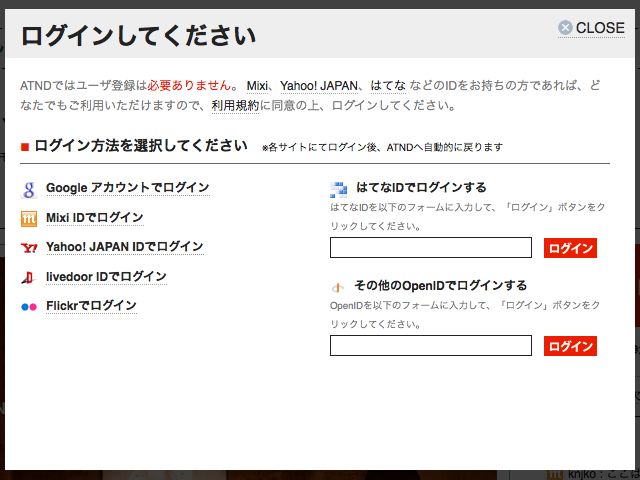Viewport: 640px width, 480px height.
Task: Close the login dialog via CLOSE text
Action: pos(600,28)
